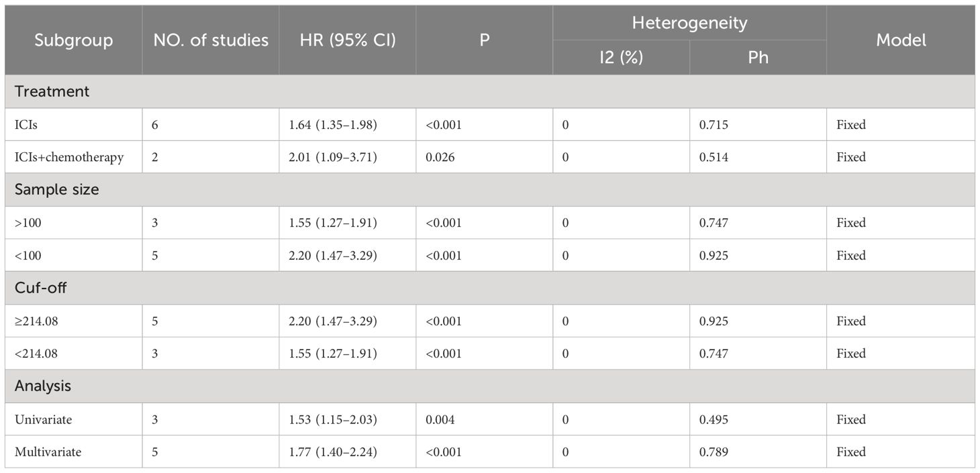
Task: Select the Sample size section row
Action: pyautogui.click(x=490, y=189)
